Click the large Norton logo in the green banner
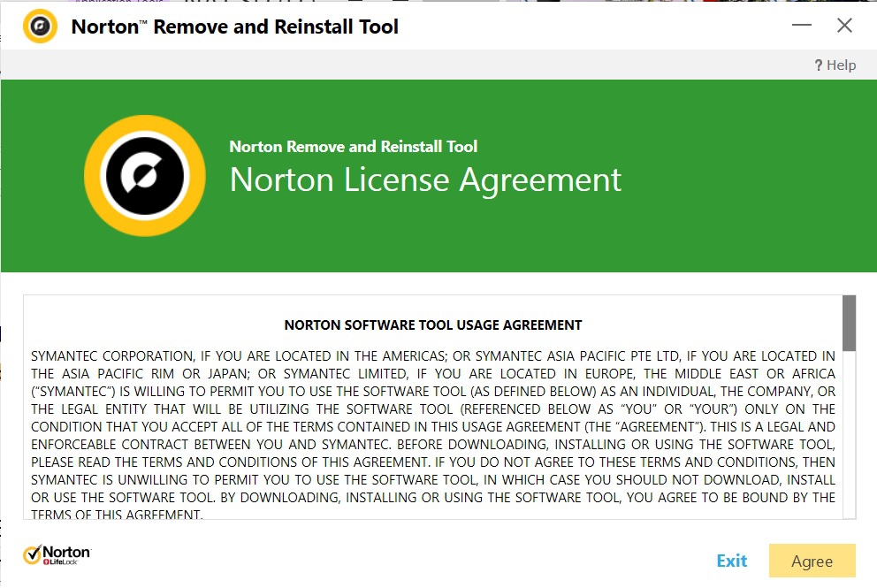This screenshot has width=877, height=588. pos(145,176)
